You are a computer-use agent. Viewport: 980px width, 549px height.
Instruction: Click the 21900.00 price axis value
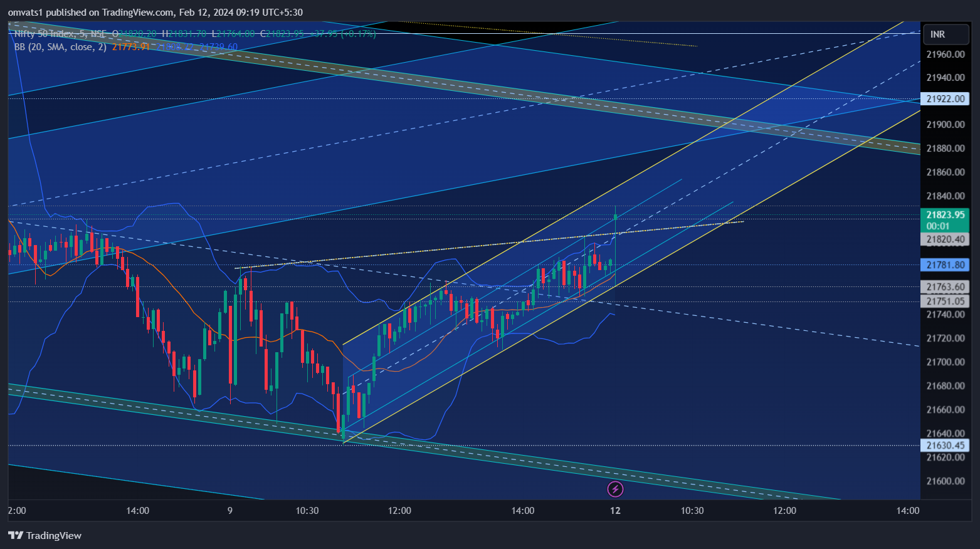pos(946,125)
